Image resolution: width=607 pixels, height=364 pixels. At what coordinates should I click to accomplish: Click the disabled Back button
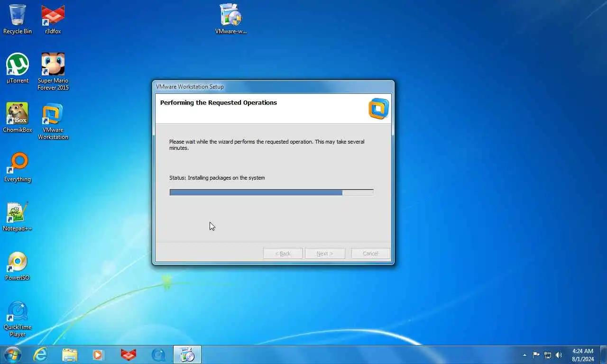pos(283,254)
